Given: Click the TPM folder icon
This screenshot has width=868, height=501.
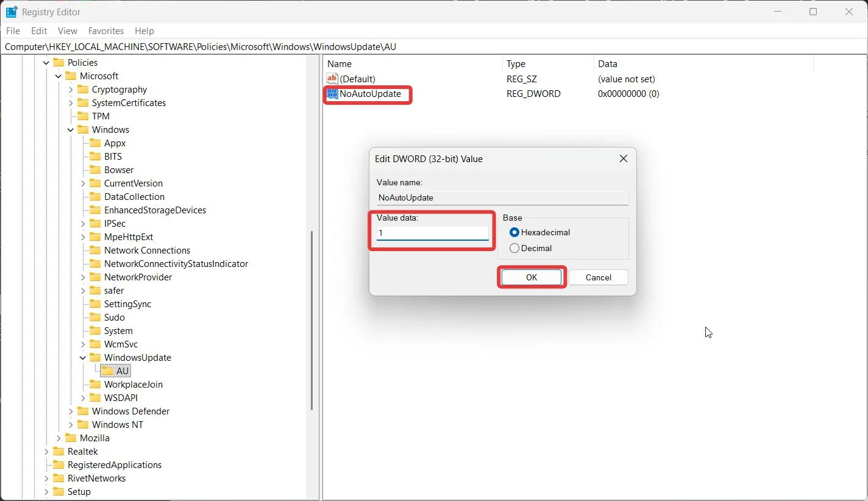Looking at the screenshot, I should (83, 116).
